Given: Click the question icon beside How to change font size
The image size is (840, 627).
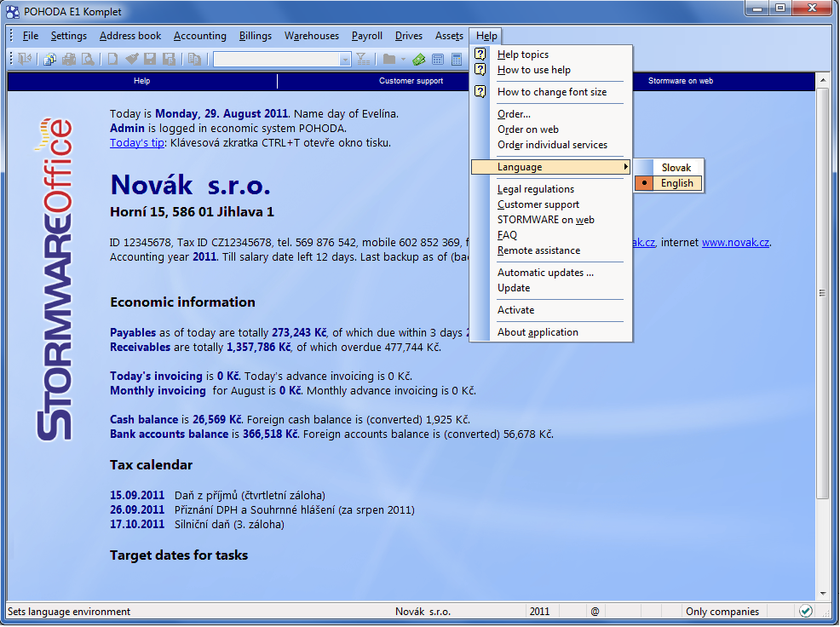Looking at the screenshot, I should tap(480, 92).
